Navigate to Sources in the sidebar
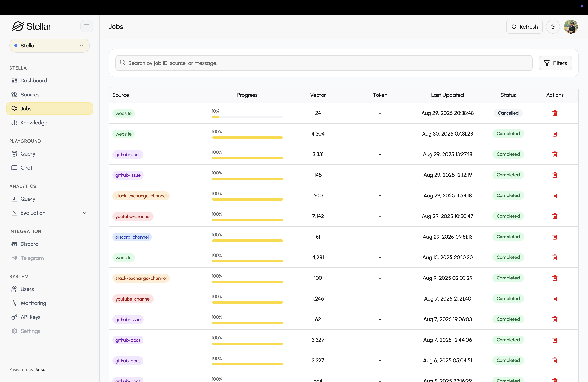Viewport: 588px width, 382px height. pos(30,95)
